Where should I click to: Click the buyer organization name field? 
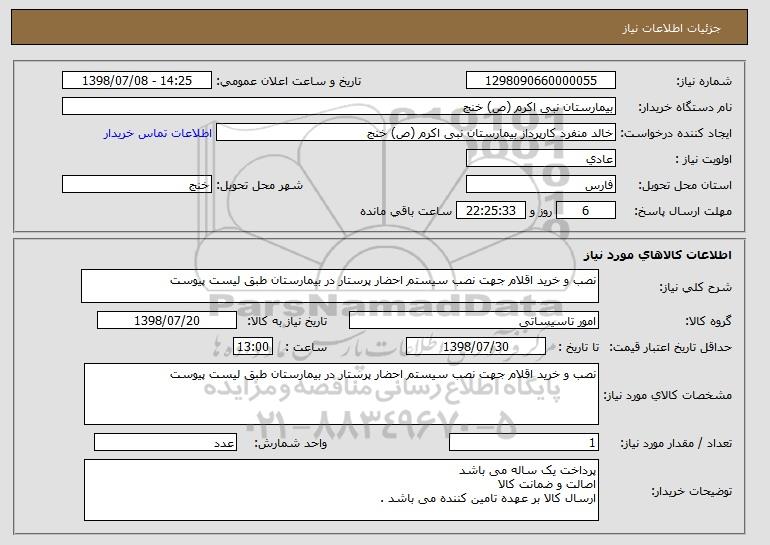[x=339, y=107]
